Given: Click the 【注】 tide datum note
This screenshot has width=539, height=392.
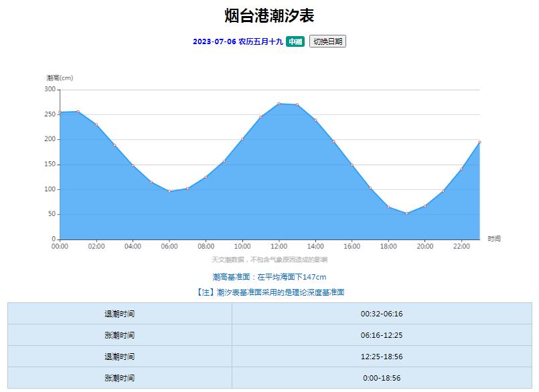Looking at the screenshot, I should [269, 290].
